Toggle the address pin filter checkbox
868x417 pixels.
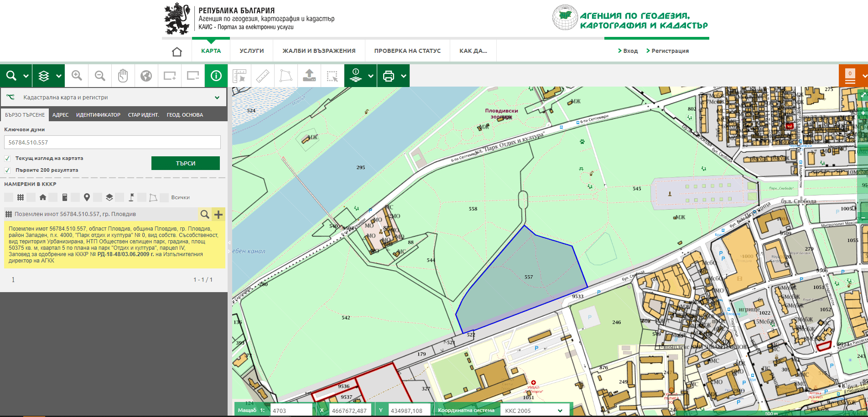pyautogui.click(x=75, y=197)
